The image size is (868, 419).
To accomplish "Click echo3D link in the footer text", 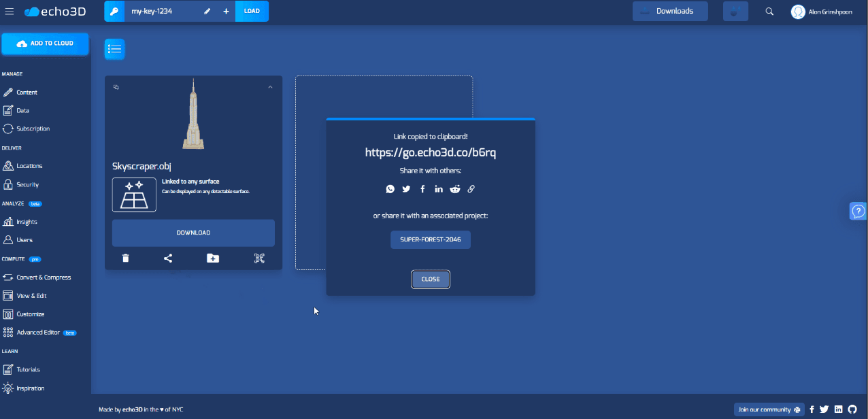I will (133, 409).
